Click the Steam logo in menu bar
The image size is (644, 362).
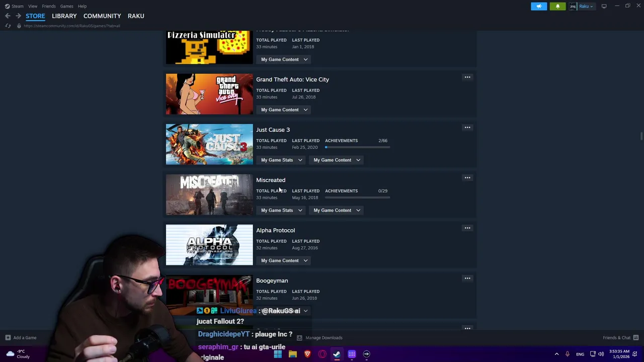coord(7,6)
